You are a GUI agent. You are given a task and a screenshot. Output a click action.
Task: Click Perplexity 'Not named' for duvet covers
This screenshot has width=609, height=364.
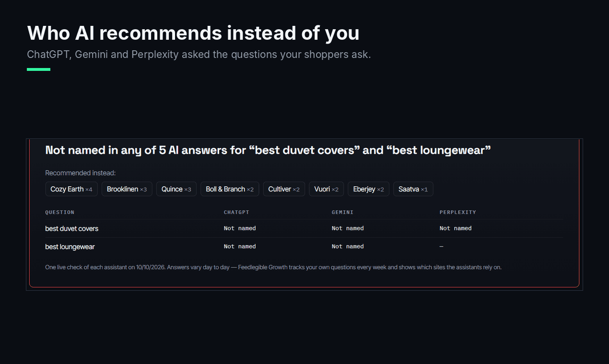tap(456, 228)
